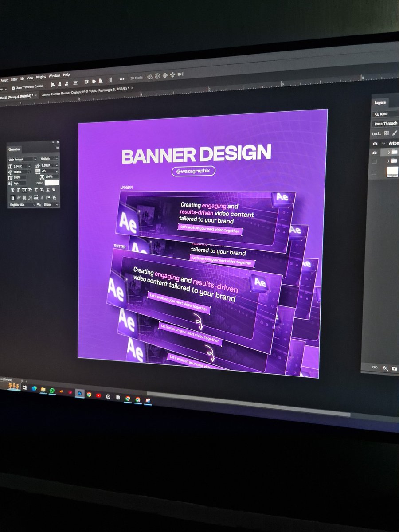
Task: Open the Filter menu
Action: pyautogui.click(x=14, y=79)
